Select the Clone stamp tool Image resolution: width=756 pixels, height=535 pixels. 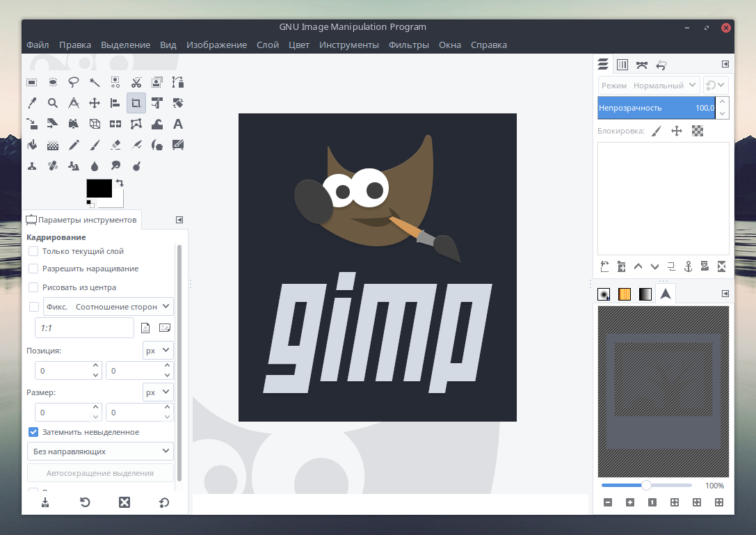(x=32, y=166)
